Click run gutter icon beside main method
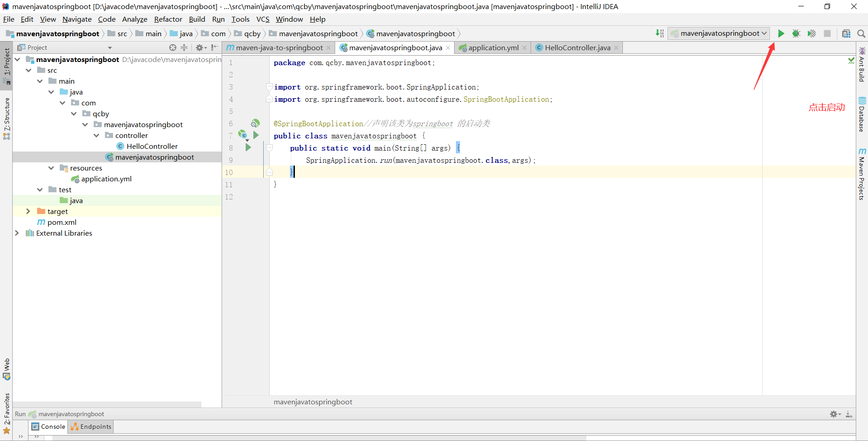 (x=248, y=147)
